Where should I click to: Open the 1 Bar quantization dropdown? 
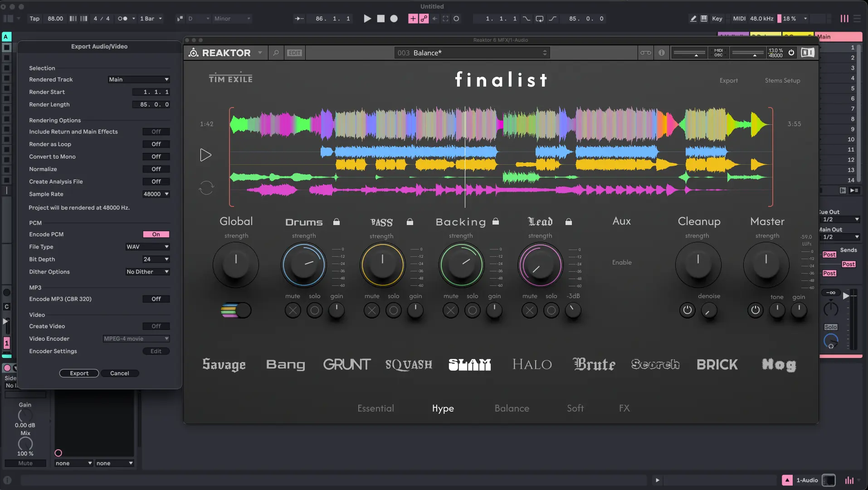click(151, 19)
